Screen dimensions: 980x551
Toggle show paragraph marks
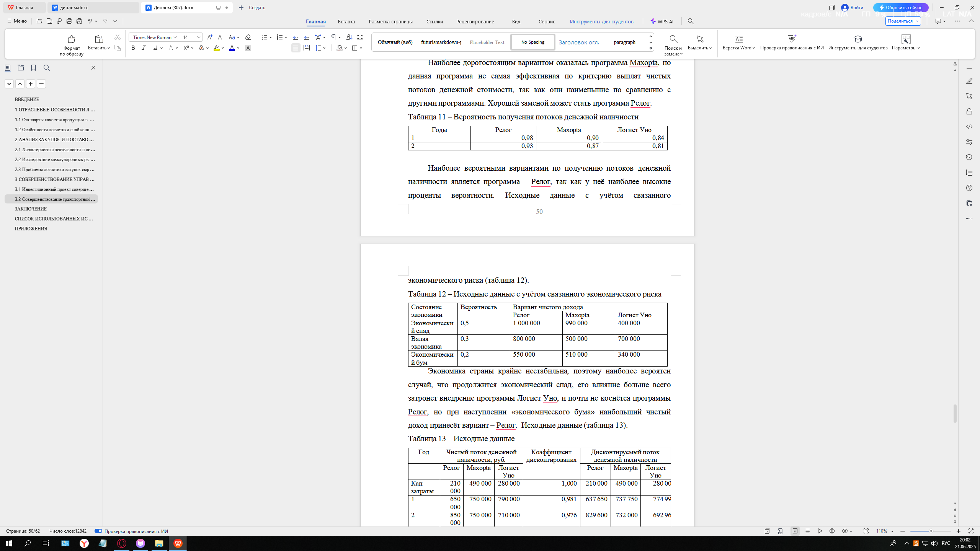[333, 37]
